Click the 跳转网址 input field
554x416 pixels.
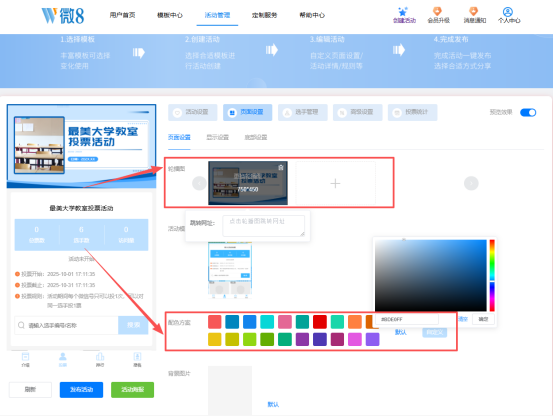pos(264,226)
